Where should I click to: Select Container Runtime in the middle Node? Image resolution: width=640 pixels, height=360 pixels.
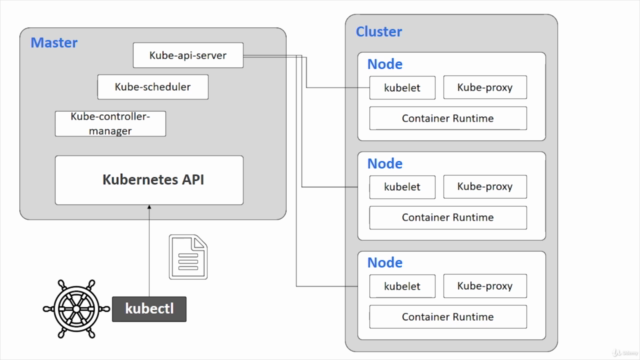click(448, 218)
